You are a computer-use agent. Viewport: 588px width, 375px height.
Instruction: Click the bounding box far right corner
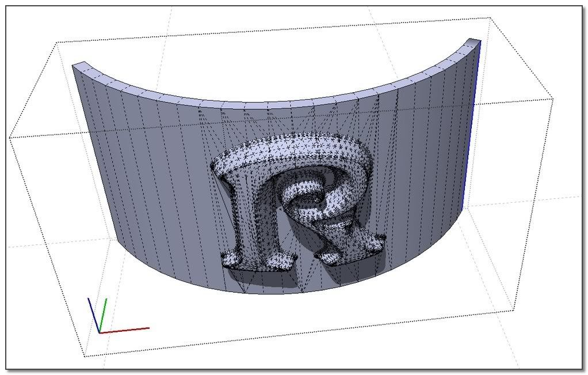tap(552, 99)
